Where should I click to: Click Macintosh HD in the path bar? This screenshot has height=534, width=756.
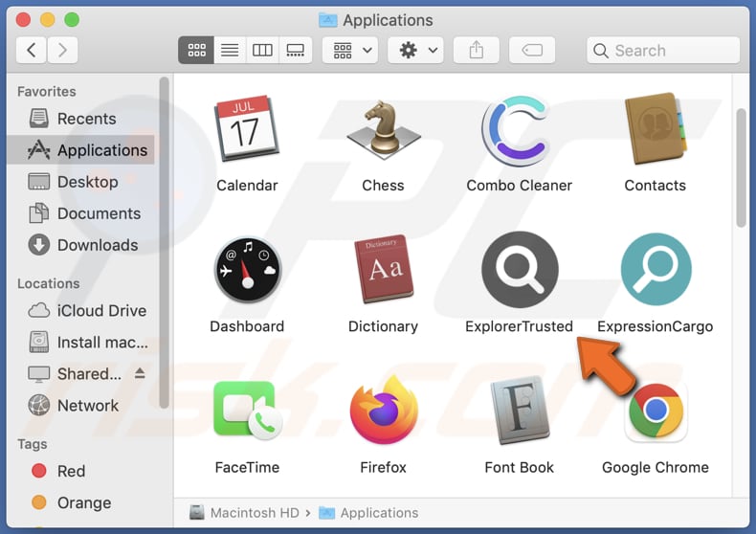(x=244, y=513)
